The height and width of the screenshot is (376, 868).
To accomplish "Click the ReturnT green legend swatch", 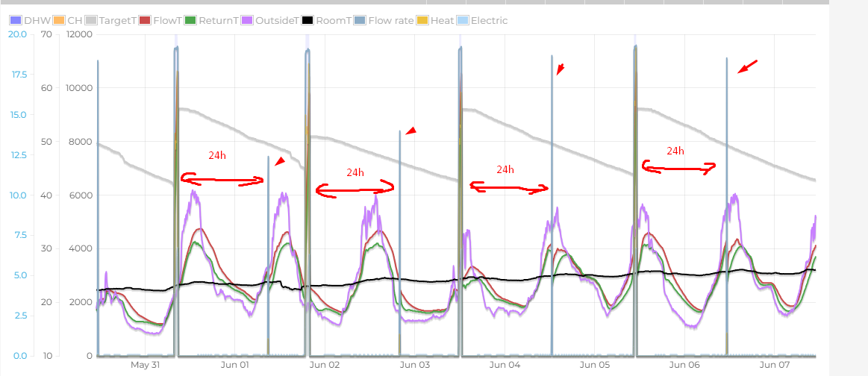I will point(191,21).
